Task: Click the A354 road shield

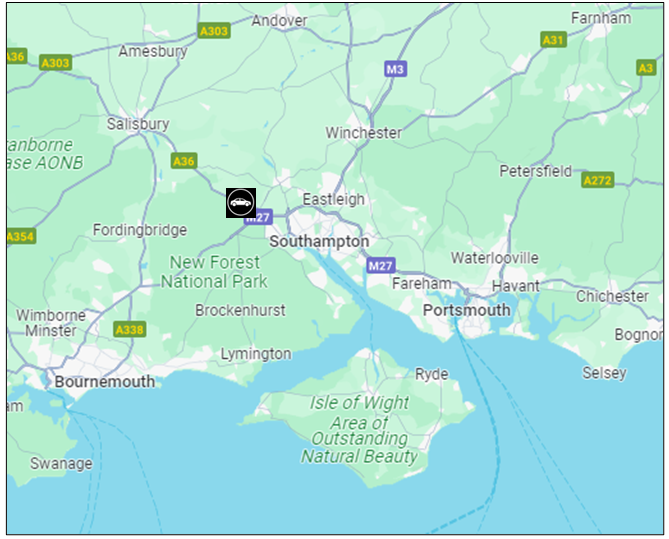Action: [20, 236]
